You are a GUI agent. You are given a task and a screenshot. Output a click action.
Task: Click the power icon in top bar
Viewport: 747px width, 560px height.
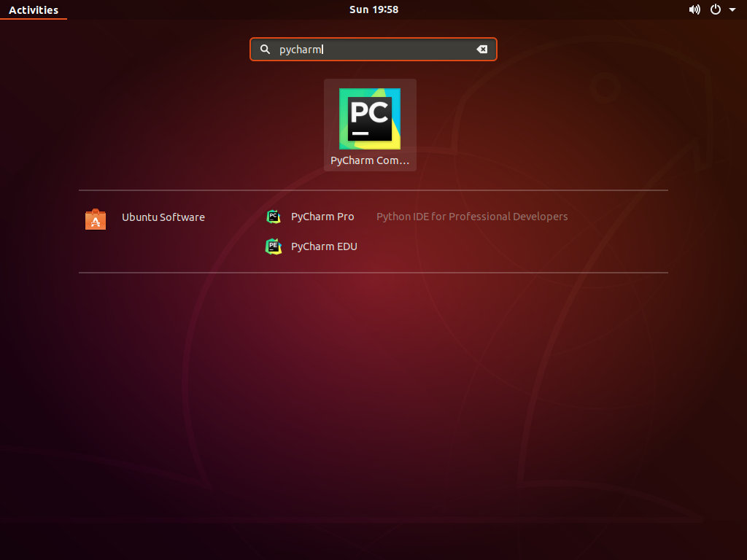pos(716,9)
